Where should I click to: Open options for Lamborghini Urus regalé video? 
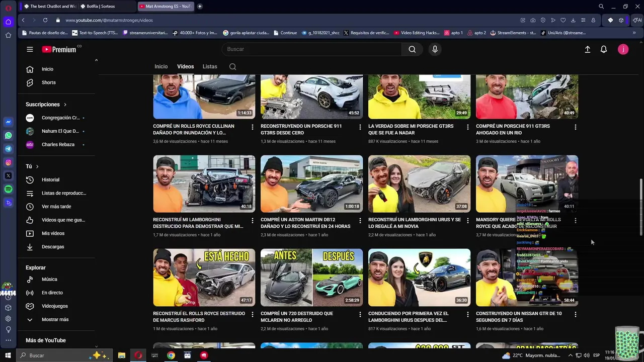467,221
